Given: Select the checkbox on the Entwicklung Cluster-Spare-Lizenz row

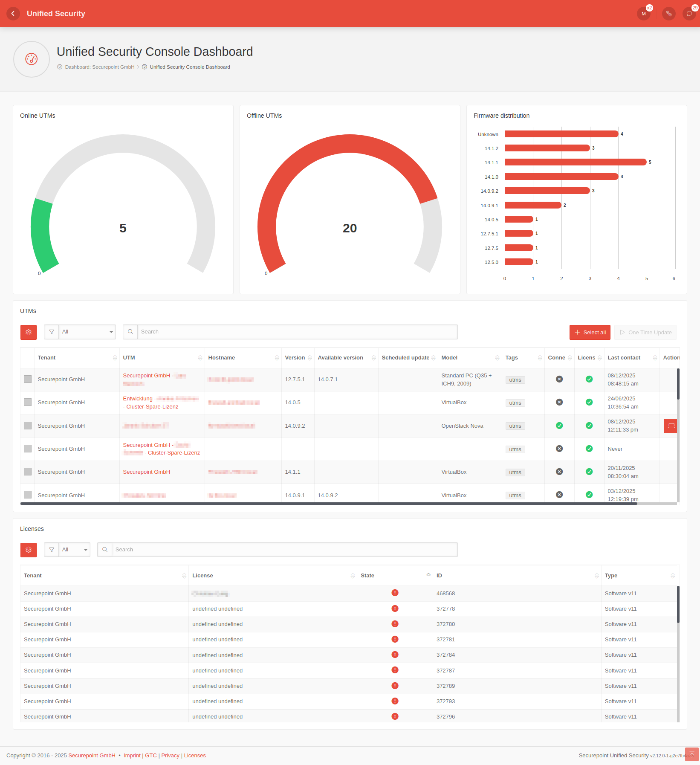Looking at the screenshot, I should point(27,402).
